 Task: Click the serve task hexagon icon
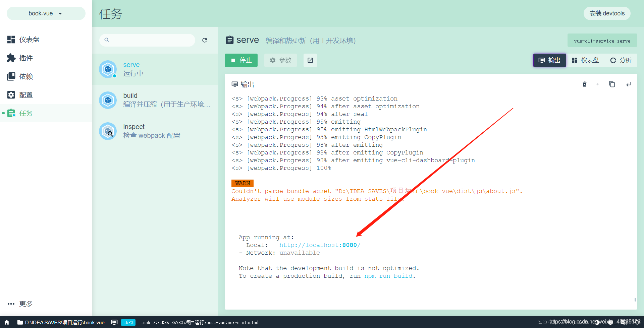[108, 69]
